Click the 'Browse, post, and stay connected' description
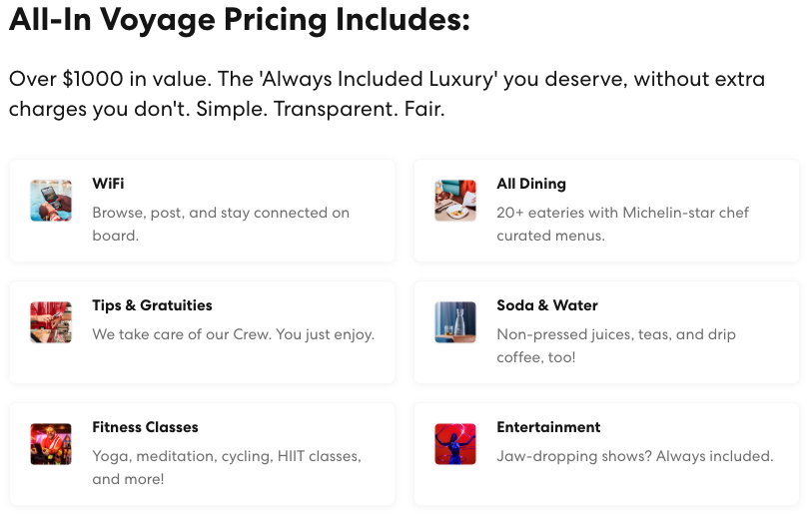 tap(221, 225)
